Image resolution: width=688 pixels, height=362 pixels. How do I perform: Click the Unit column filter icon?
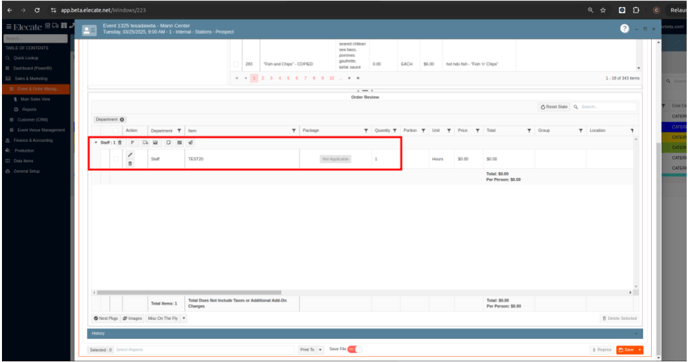[449, 131]
